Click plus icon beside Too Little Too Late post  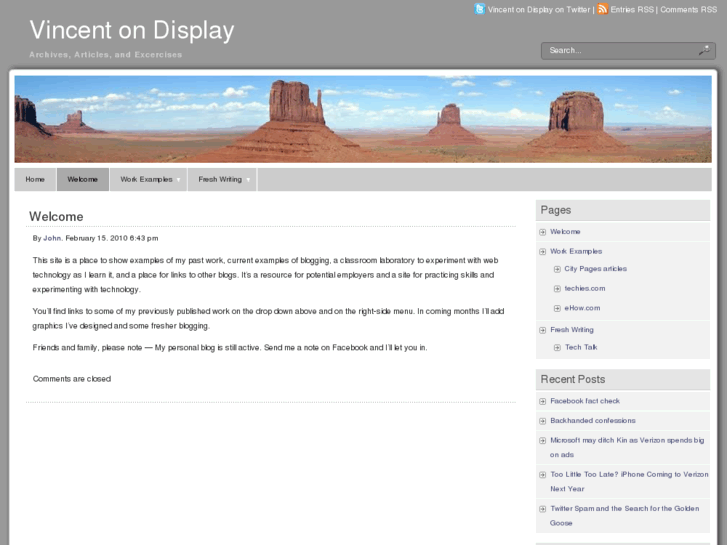click(x=542, y=474)
